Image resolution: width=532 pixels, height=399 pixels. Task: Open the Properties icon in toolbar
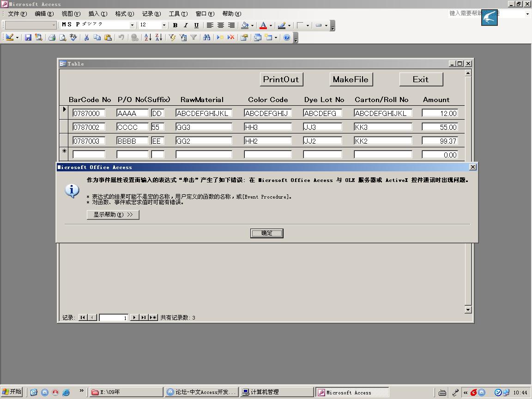point(244,37)
